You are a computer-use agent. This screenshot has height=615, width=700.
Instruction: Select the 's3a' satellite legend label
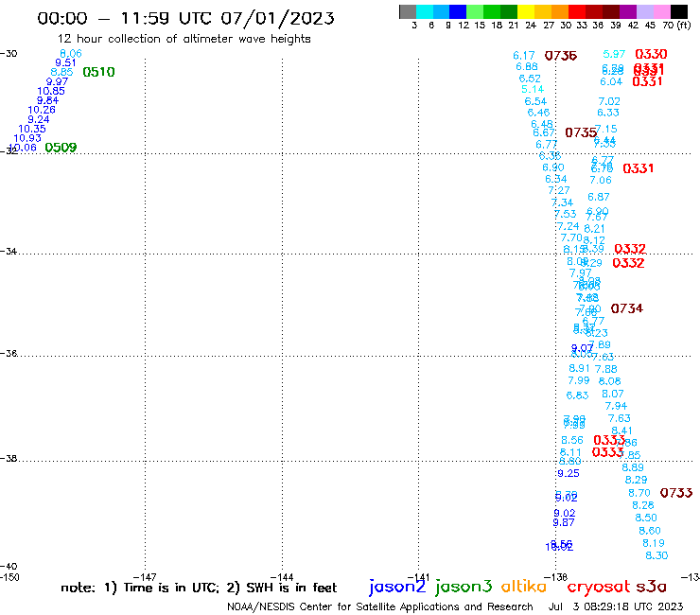pos(651,587)
